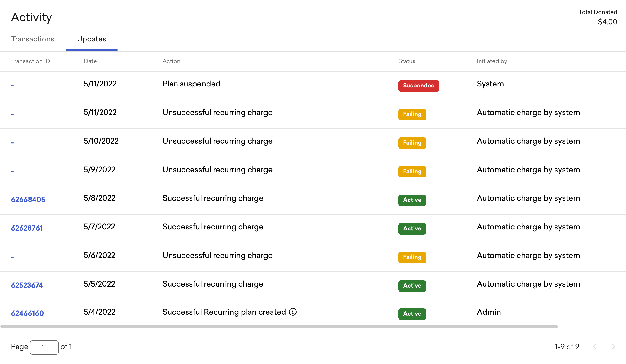Click 'Automatic charge by system' in the 5/8/2022 row
The image size is (626, 364).
[528, 198]
